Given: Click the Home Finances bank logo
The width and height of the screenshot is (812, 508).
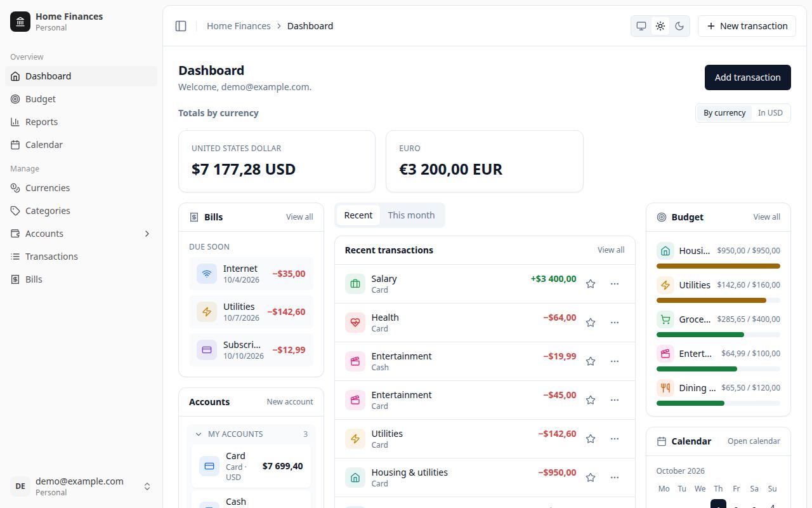Looking at the screenshot, I should coord(20,22).
